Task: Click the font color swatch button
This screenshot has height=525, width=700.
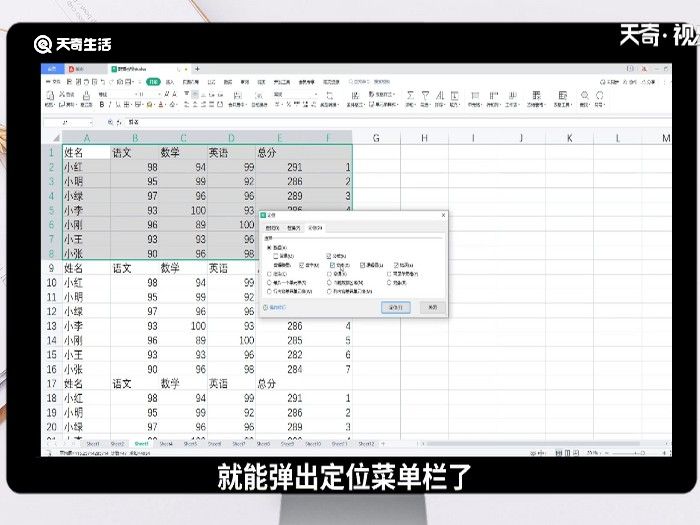Action: [161, 105]
